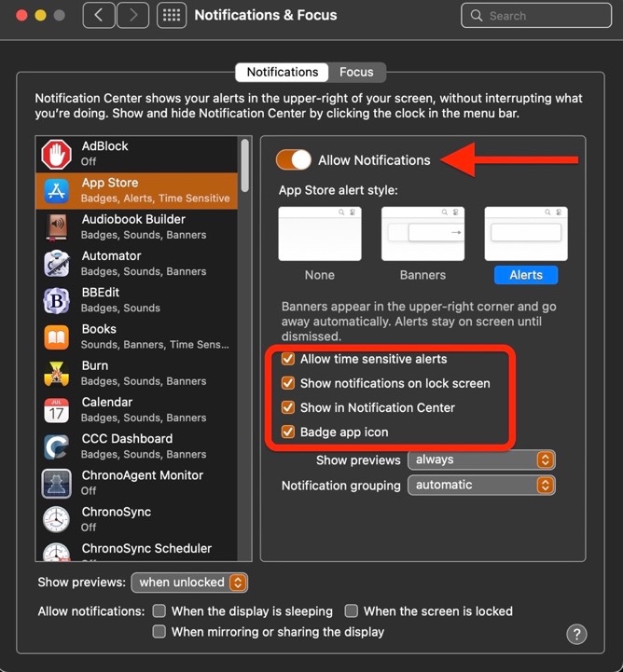The width and height of the screenshot is (623, 672).
Task: Choose the Banners alert style thumbnail
Action: 422,234
